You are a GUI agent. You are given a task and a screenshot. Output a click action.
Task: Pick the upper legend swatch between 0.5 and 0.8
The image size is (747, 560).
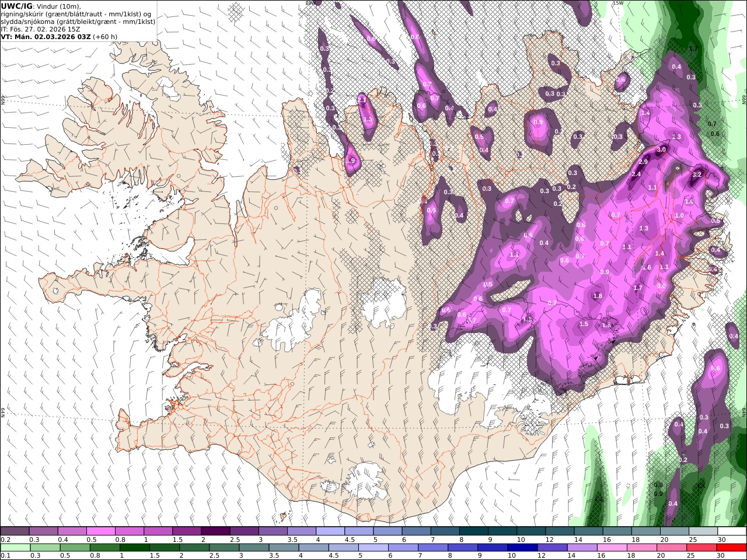point(100,531)
